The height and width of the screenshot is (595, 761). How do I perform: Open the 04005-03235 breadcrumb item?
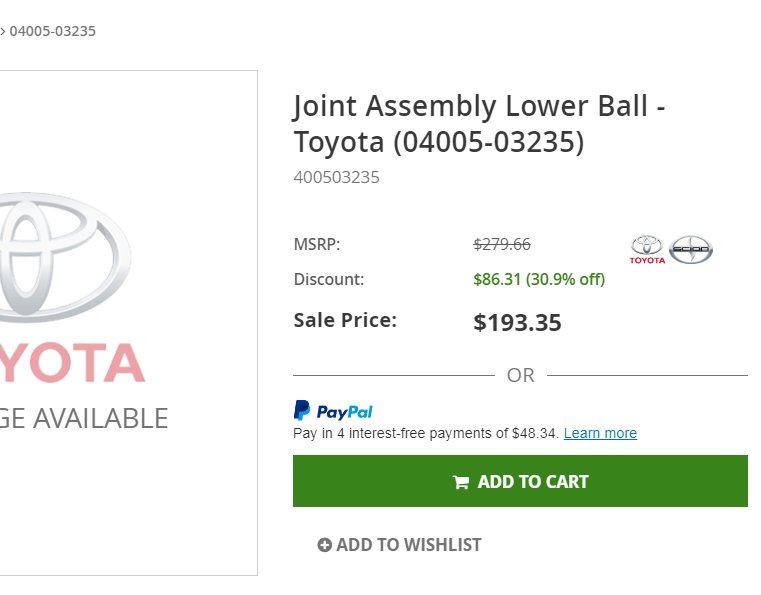tap(52, 31)
